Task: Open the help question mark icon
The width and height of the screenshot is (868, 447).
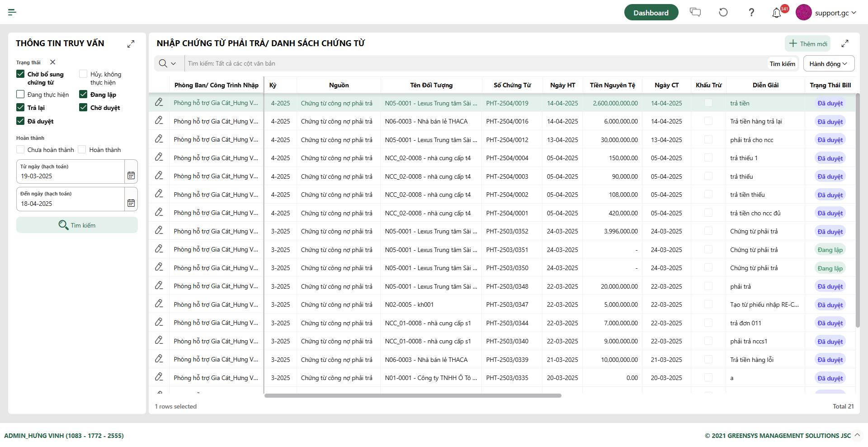Action: point(751,12)
